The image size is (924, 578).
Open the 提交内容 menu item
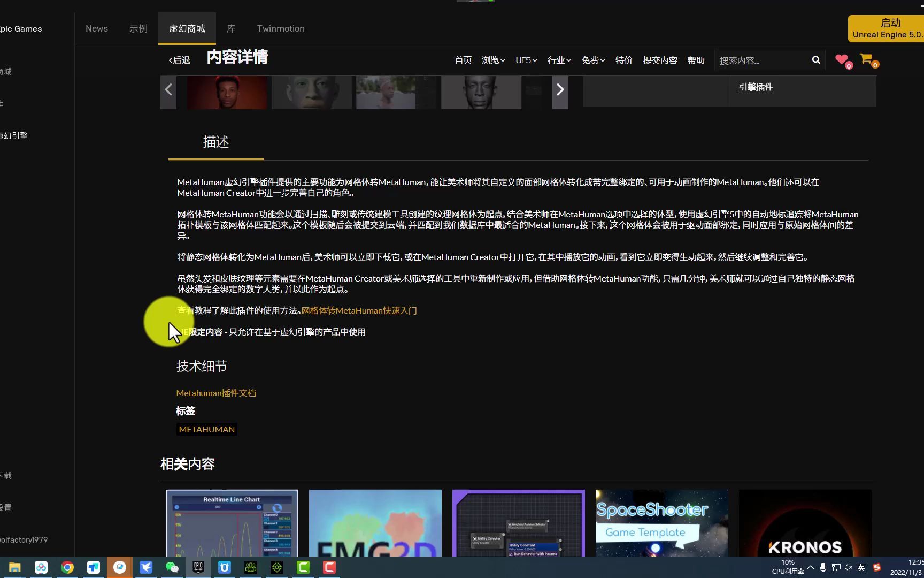660,60
